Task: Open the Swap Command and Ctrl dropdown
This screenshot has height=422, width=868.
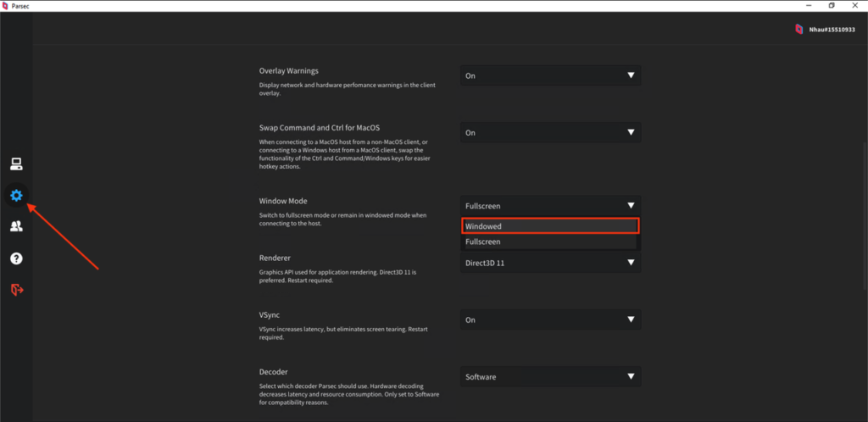Action: (x=550, y=132)
